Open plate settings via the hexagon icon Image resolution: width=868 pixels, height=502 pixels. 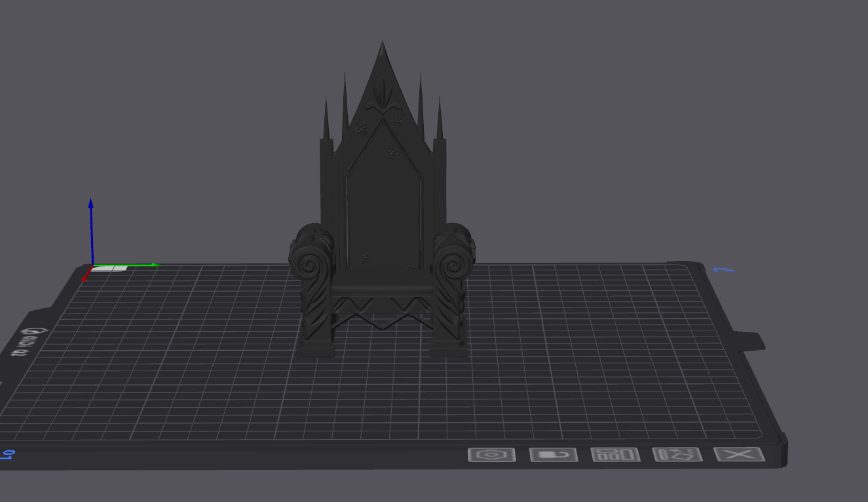click(x=491, y=454)
